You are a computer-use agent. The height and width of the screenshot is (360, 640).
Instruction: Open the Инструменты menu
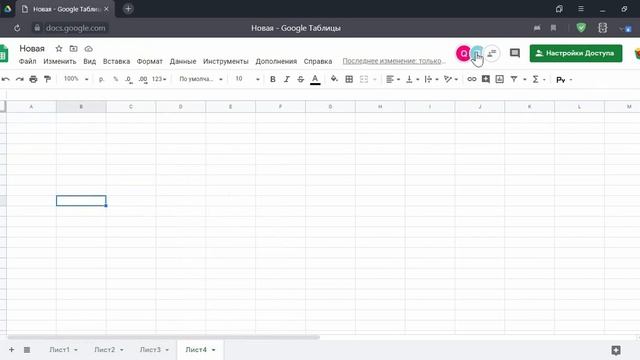click(226, 61)
